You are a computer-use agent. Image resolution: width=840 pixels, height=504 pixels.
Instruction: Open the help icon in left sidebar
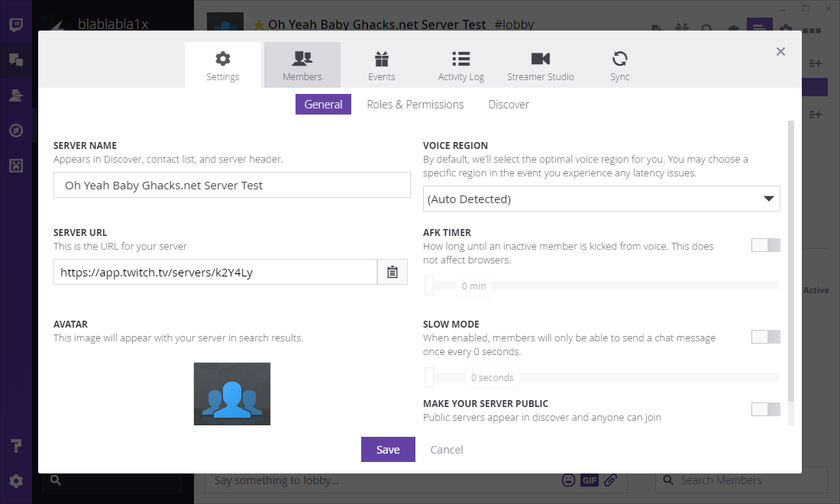pyautogui.click(x=16, y=446)
